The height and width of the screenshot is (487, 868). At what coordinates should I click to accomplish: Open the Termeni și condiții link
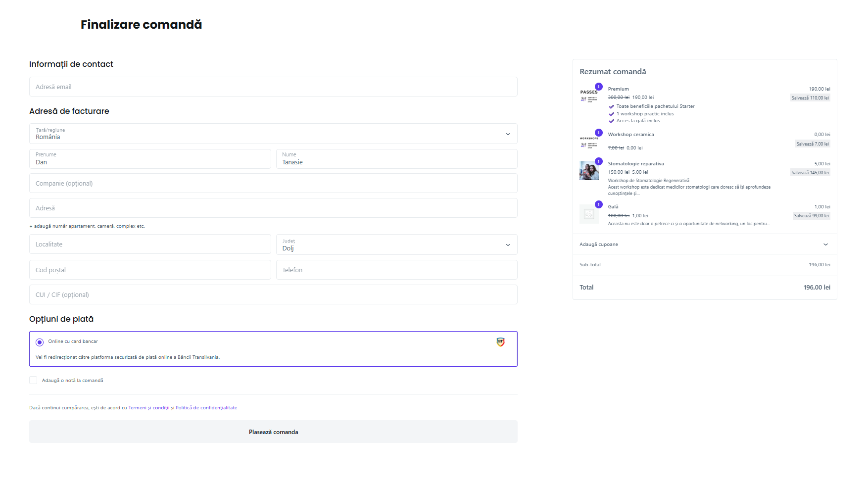point(148,408)
